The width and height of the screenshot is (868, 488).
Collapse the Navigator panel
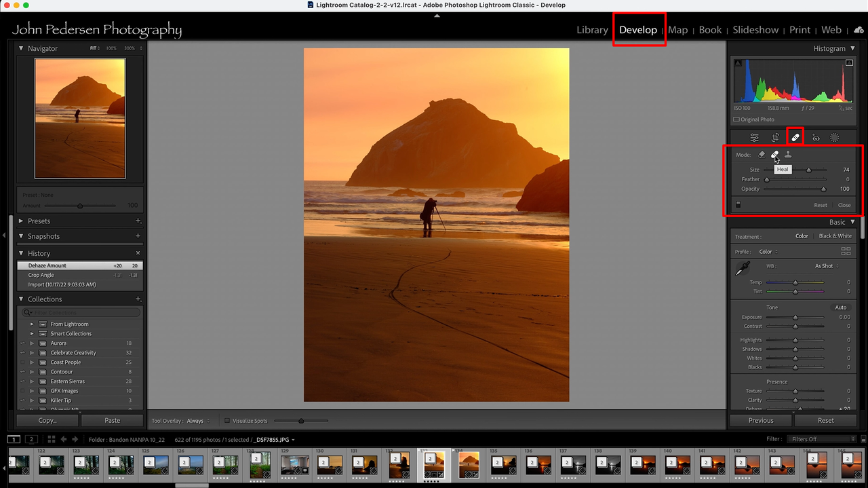pos(22,48)
